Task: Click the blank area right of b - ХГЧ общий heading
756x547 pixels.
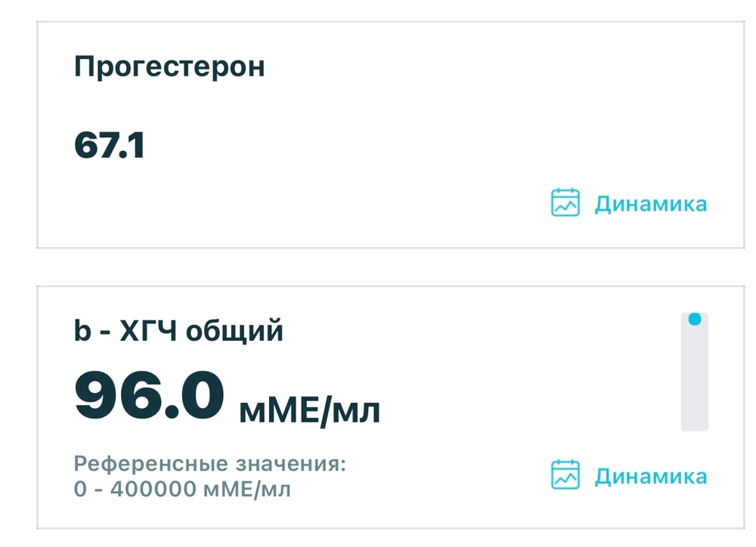Action: click(x=469, y=331)
